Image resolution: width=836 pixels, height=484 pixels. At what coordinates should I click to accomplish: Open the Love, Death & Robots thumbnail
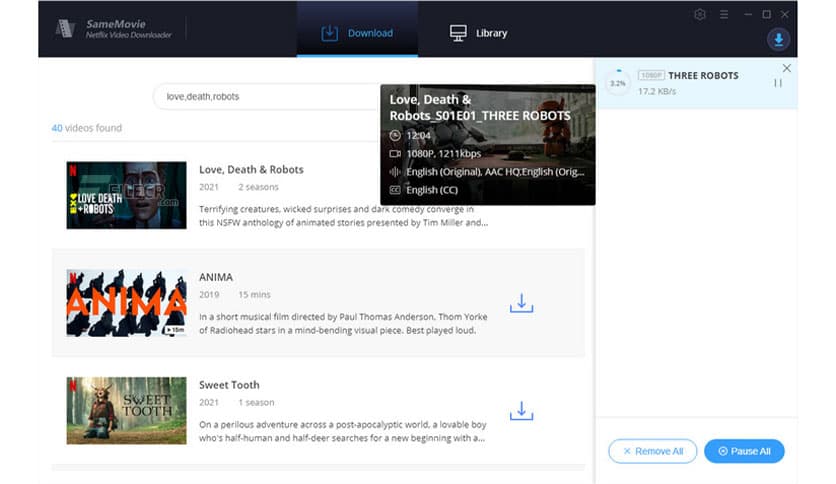pos(126,195)
